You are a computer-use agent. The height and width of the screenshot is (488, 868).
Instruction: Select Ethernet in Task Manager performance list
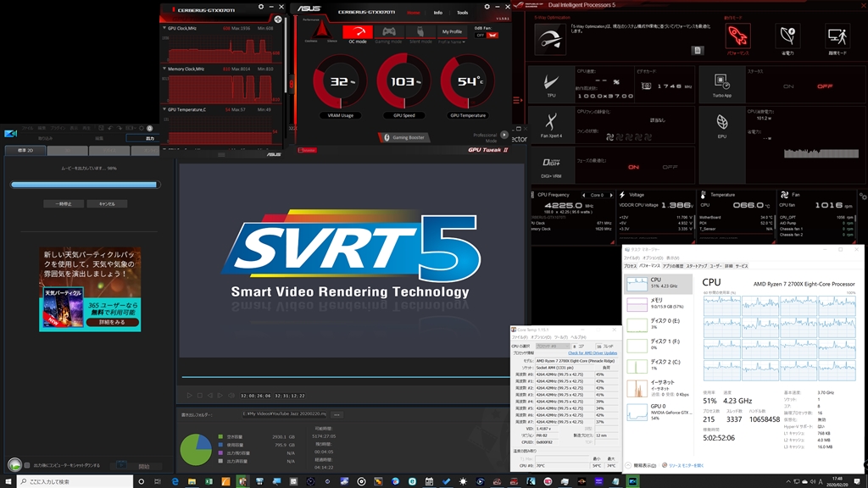coord(658,388)
